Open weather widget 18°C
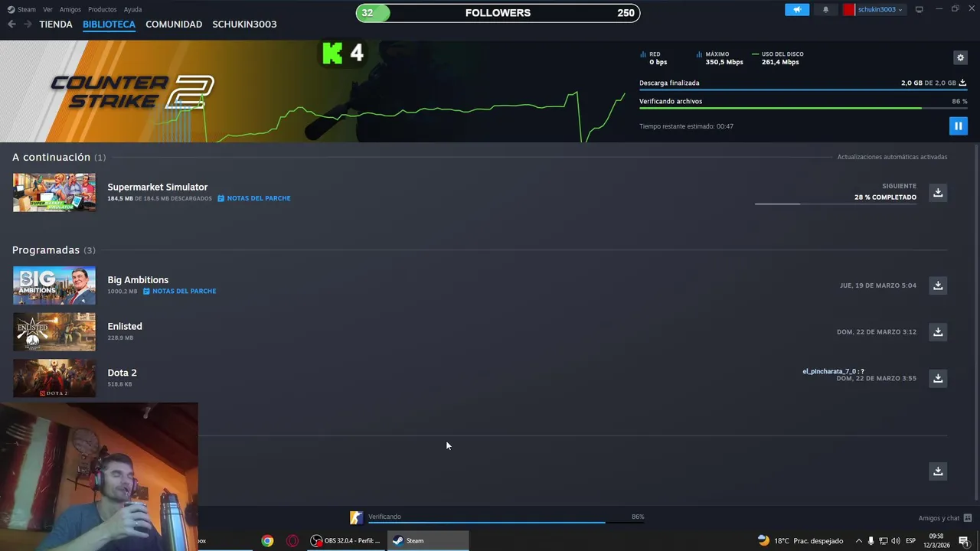The image size is (980, 551). (801, 541)
